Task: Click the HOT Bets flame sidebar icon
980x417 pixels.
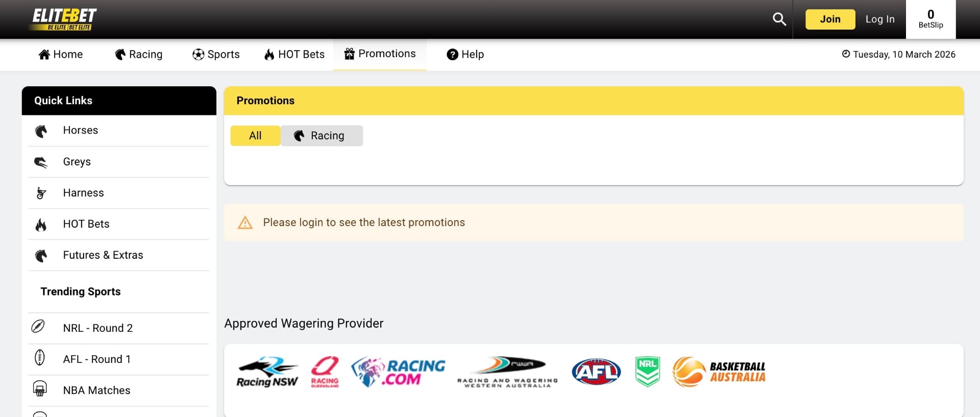Action: (x=41, y=225)
